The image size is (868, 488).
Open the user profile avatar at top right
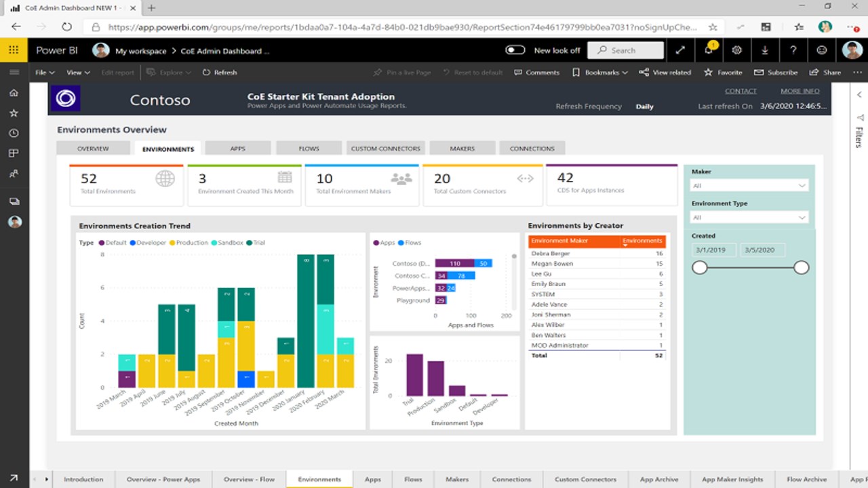click(852, 50)
